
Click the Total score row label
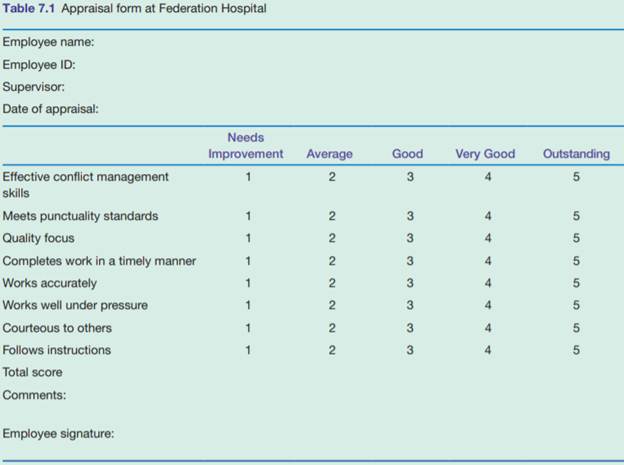coord(33,372)
